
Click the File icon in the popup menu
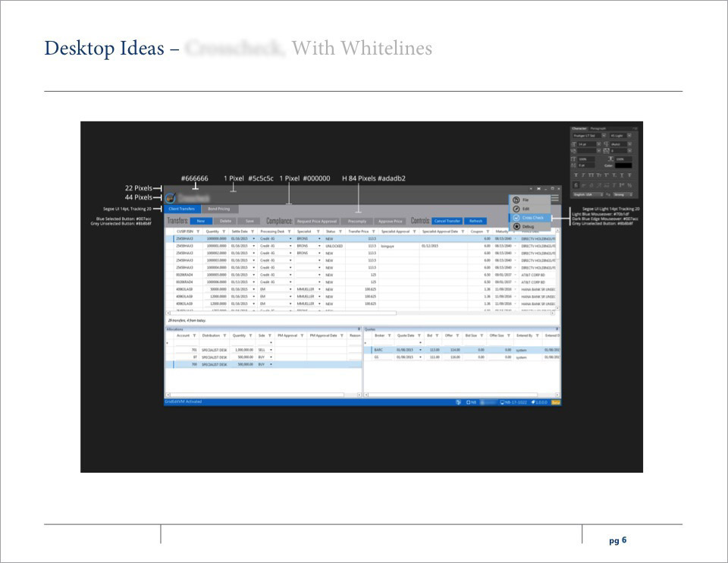click(x=516, y=200)
